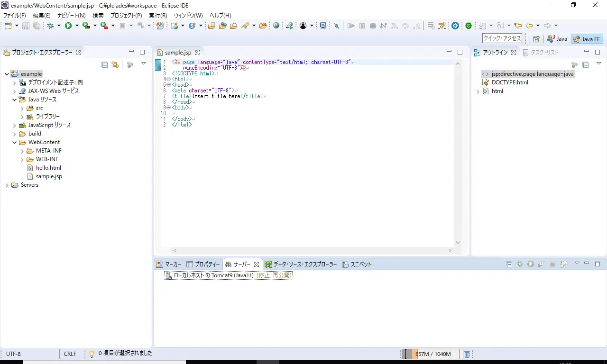Screen dimensions: 607x364
Task: Toggle Link with Editor in Project Explorer
Action: point(115,64)
